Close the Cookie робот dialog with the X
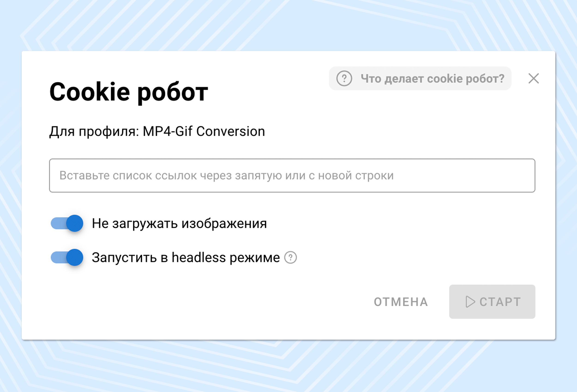Viewport: 577px width, 392px height. pos(534,78)
